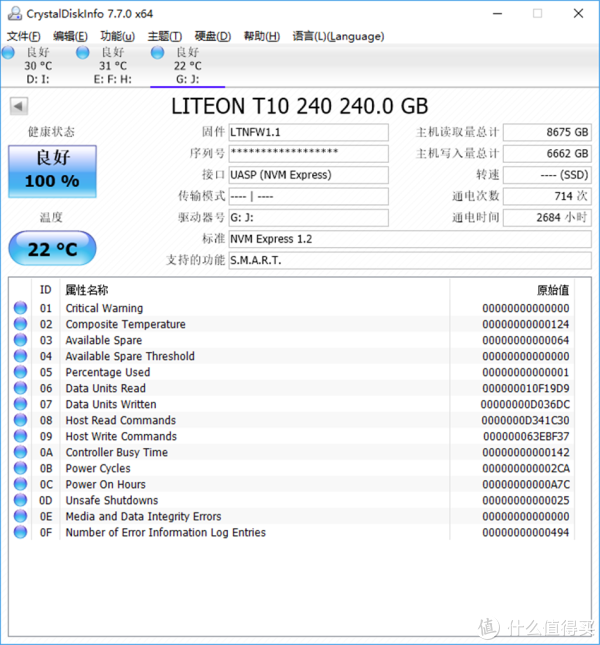The width and height of the screenshot is (600, 645).
Task: Click the status orb for Controller Busy Time
Action: tap(21, 452)
